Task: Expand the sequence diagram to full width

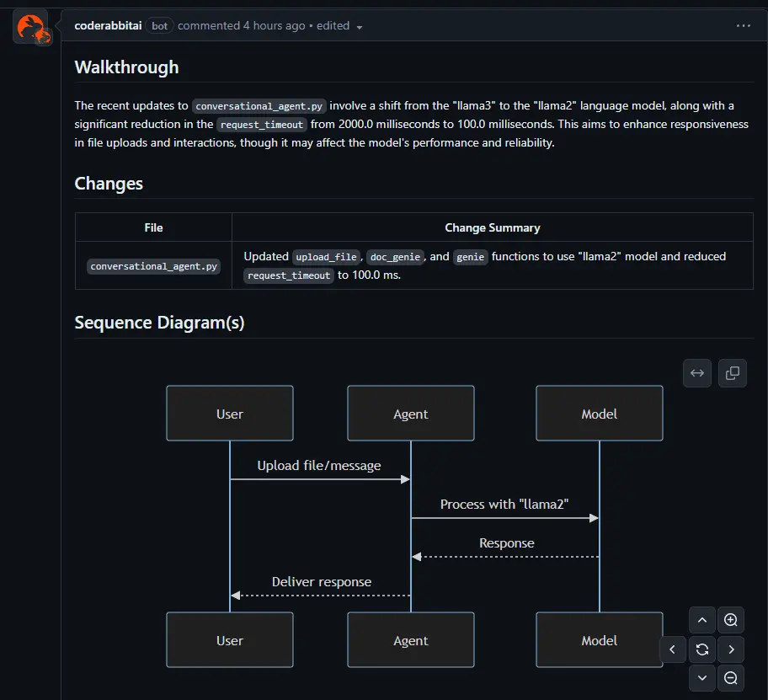Action: [x=696, y=372]
